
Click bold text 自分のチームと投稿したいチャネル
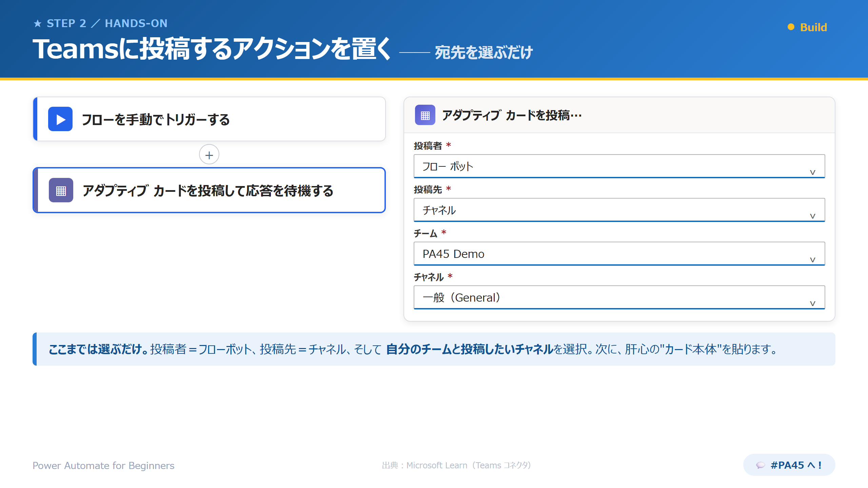pyautogui.click(x=470, y=349)
